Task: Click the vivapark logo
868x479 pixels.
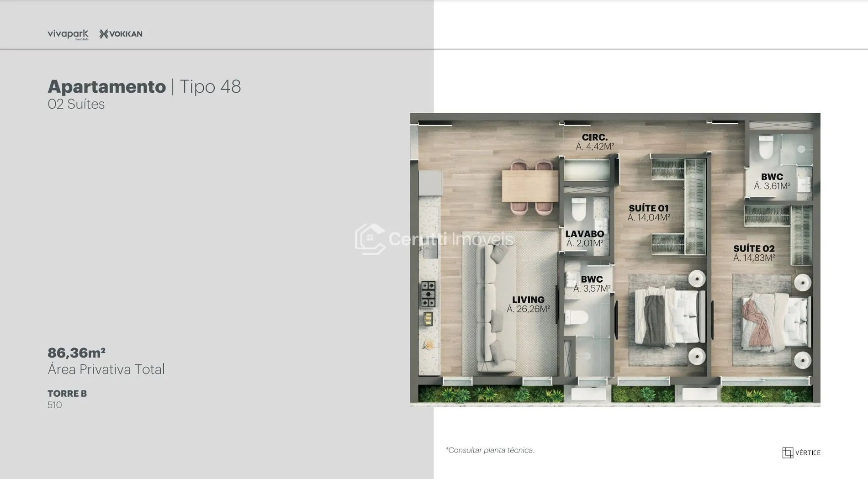Action: tap(68, 34)
